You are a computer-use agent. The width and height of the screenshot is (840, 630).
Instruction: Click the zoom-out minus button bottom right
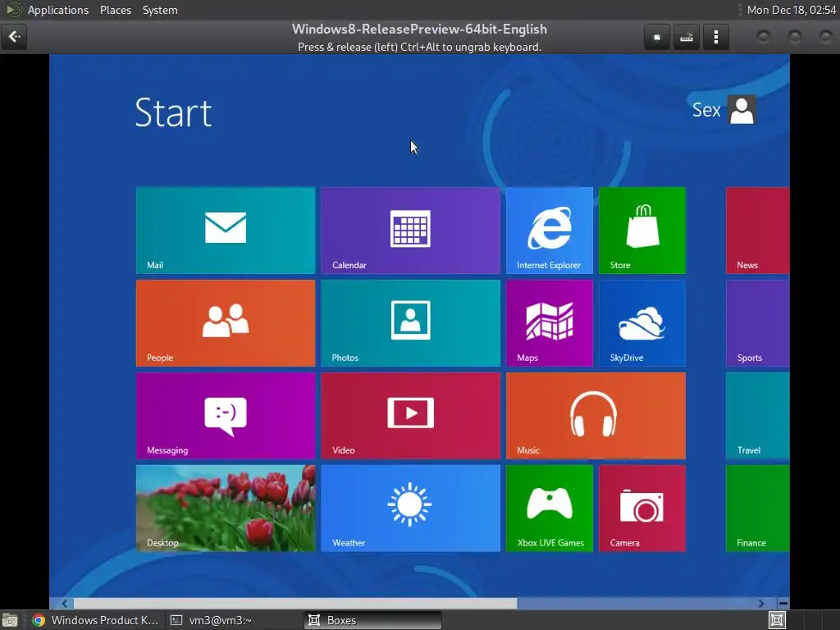(783, 603)
